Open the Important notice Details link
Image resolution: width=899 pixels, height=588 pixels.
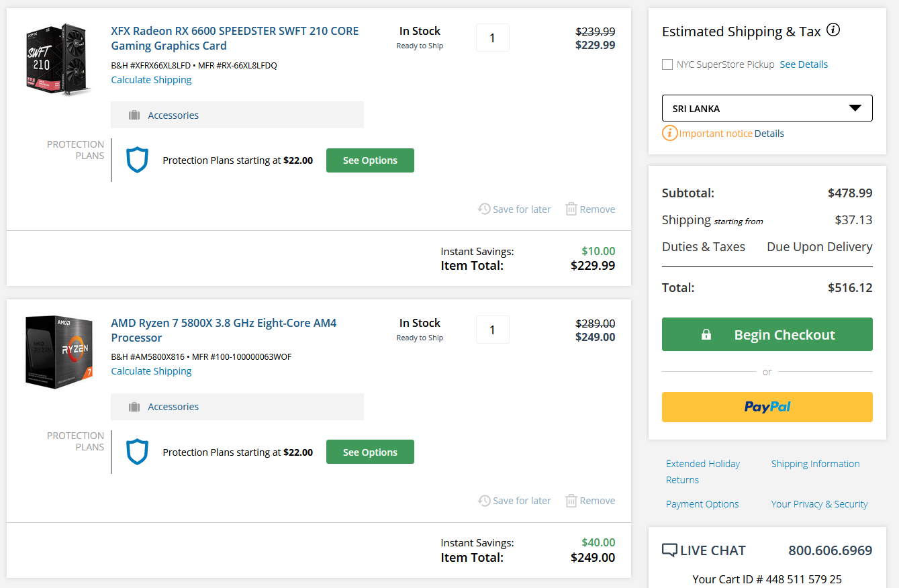(769, 134)
